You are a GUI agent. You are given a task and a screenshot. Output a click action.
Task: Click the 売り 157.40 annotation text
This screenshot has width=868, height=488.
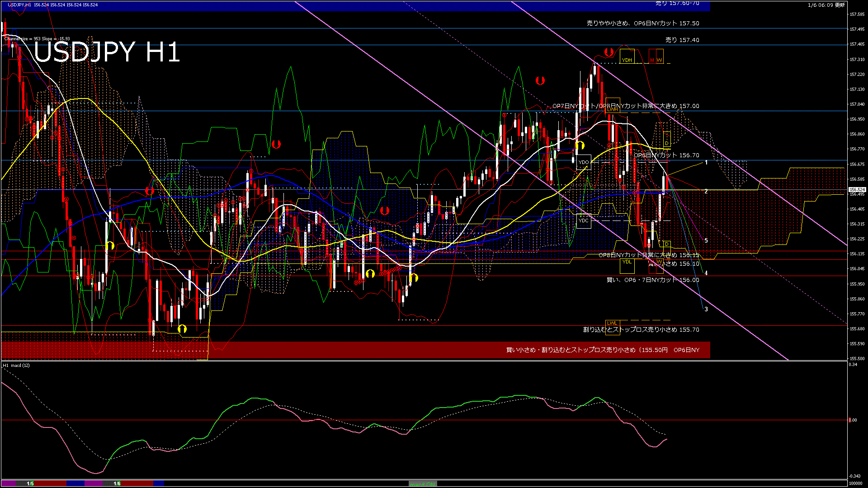[x=682, y=40]
